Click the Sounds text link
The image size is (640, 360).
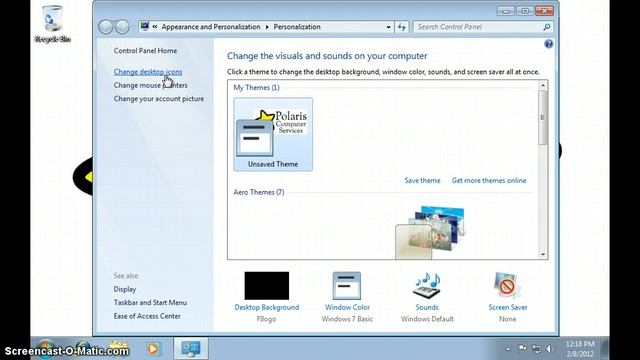click(427, 307)
